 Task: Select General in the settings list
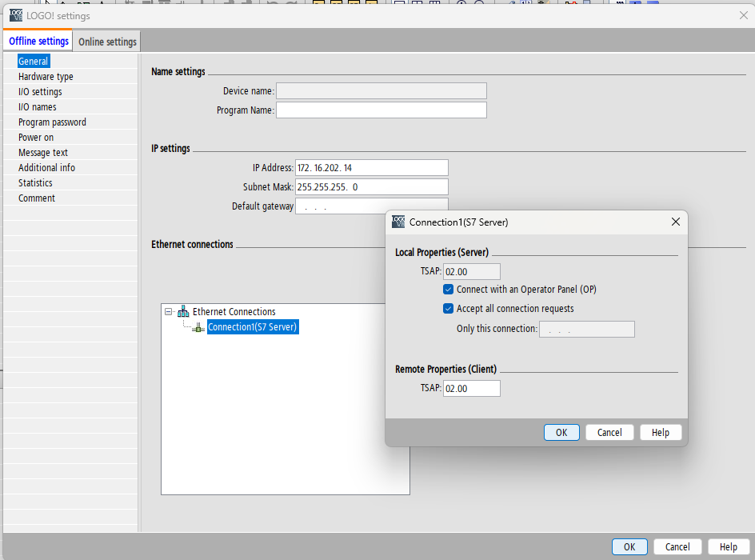click(34, 61)
